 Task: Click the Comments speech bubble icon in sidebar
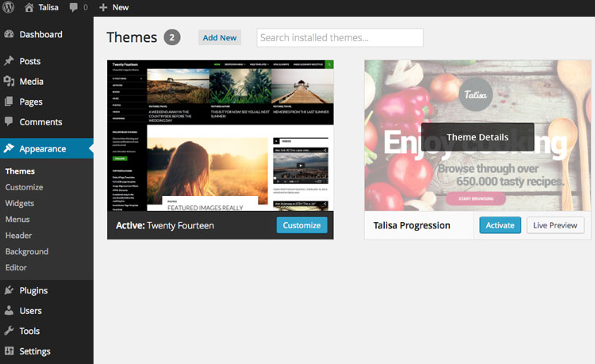coord(9,121)
